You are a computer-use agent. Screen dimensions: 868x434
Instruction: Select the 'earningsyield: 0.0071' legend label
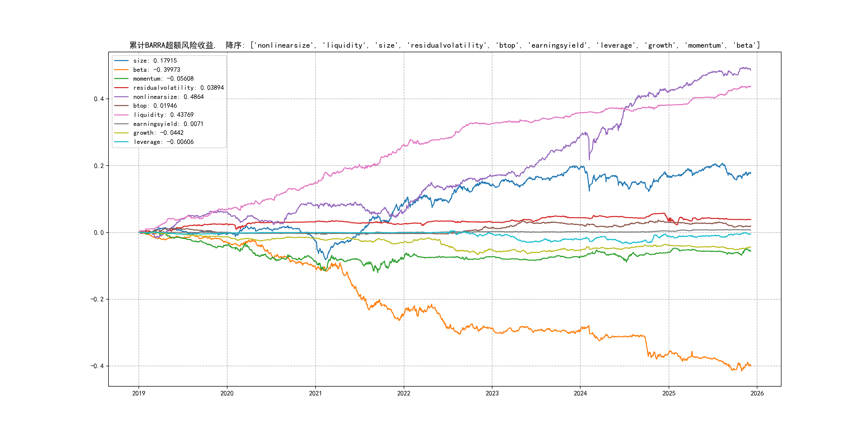click(x=168, y=124)
